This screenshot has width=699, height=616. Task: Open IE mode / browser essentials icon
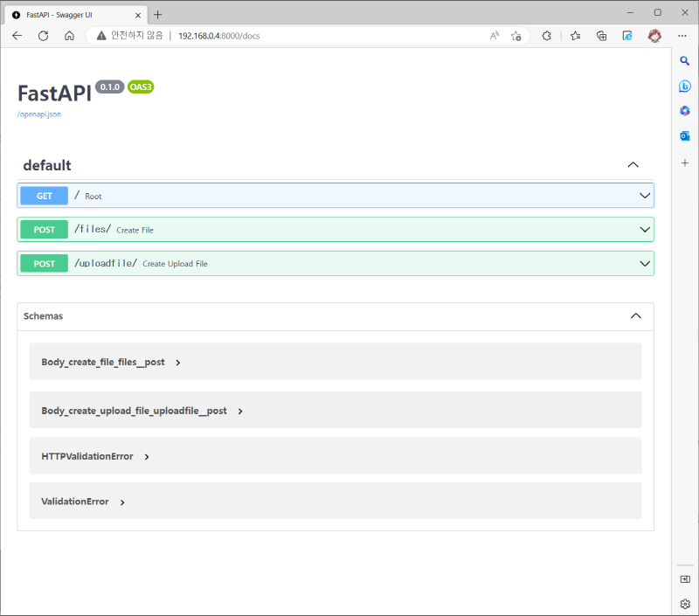click(627, 36)
